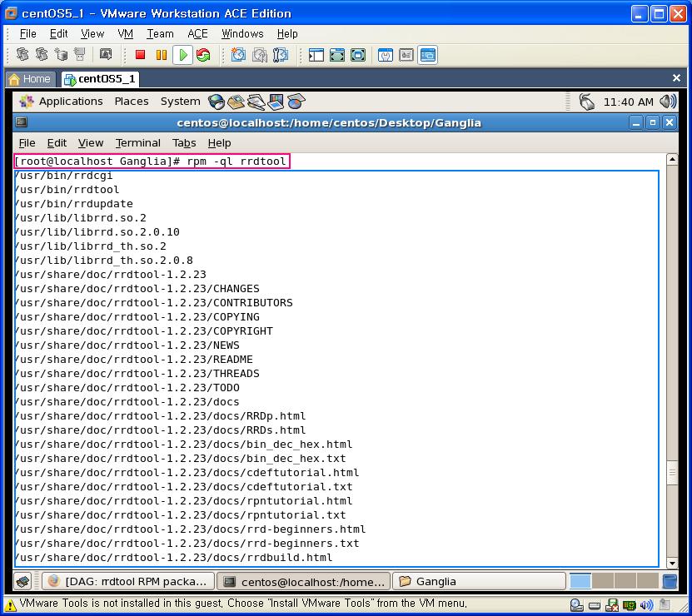Open the VMware Help menu

click(x=287, y=33)
